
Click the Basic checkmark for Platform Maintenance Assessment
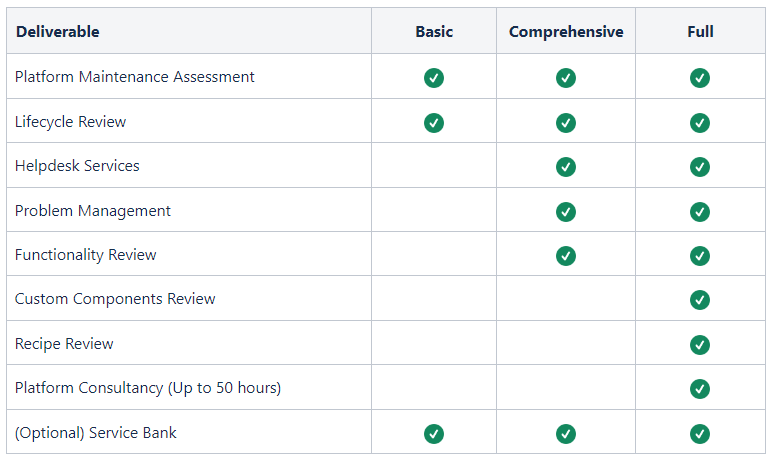(x=434, y=78)
